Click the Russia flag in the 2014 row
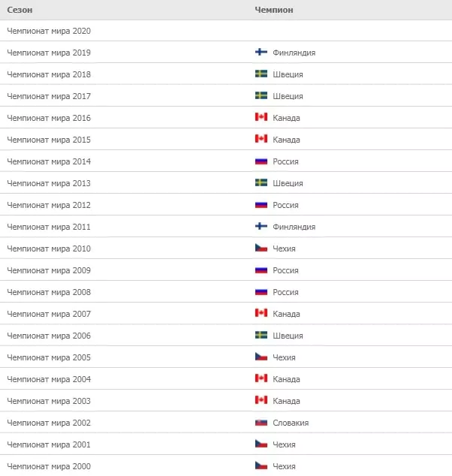The height and width of the screenshot is (476, 452). click(261, 161)
